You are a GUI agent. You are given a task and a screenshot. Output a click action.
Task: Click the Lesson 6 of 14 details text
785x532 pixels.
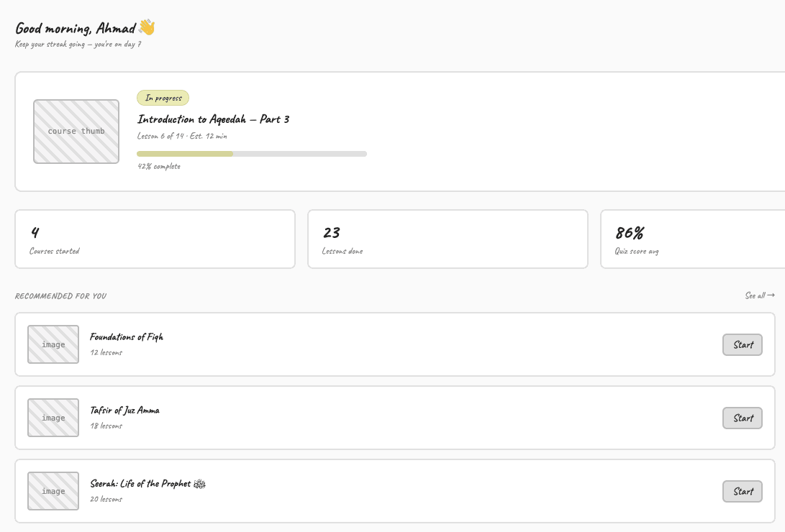(182, 136)
